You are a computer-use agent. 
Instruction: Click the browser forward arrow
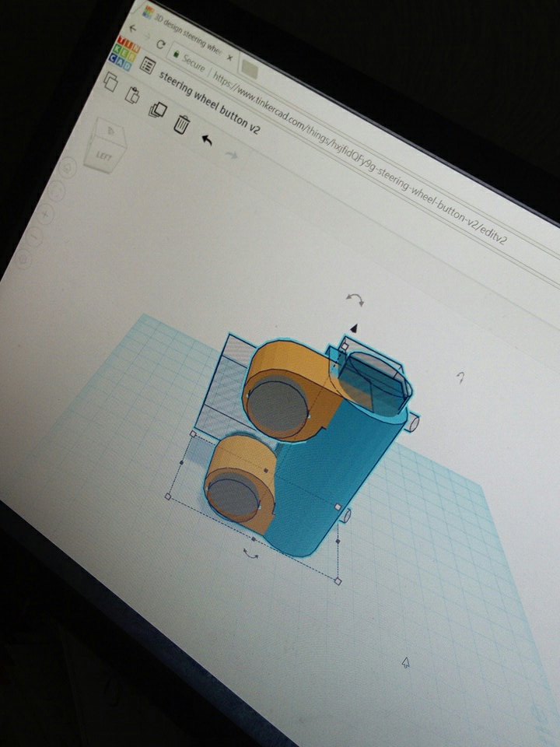coord(147,37)
